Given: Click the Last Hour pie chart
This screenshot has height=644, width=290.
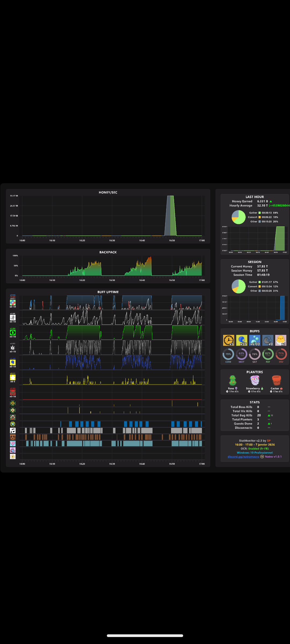Looking at the screenshot, I should click(239, 217).
